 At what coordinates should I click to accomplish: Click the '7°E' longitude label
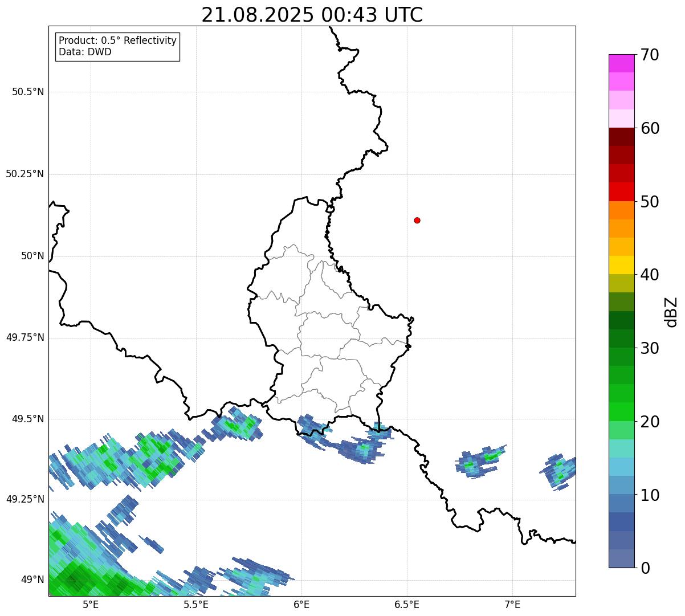coord(512,604)
